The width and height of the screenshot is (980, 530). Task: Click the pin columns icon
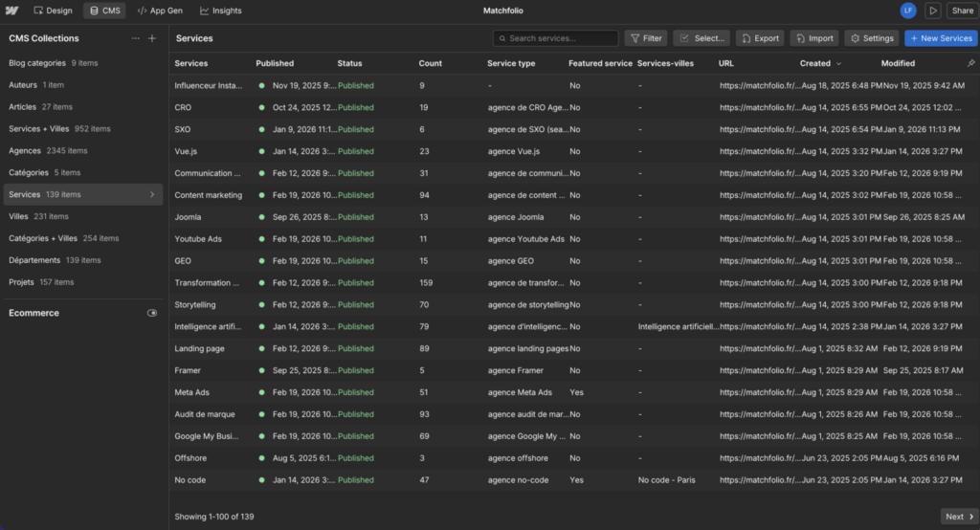pyautogui.click(x=970, y=63)
